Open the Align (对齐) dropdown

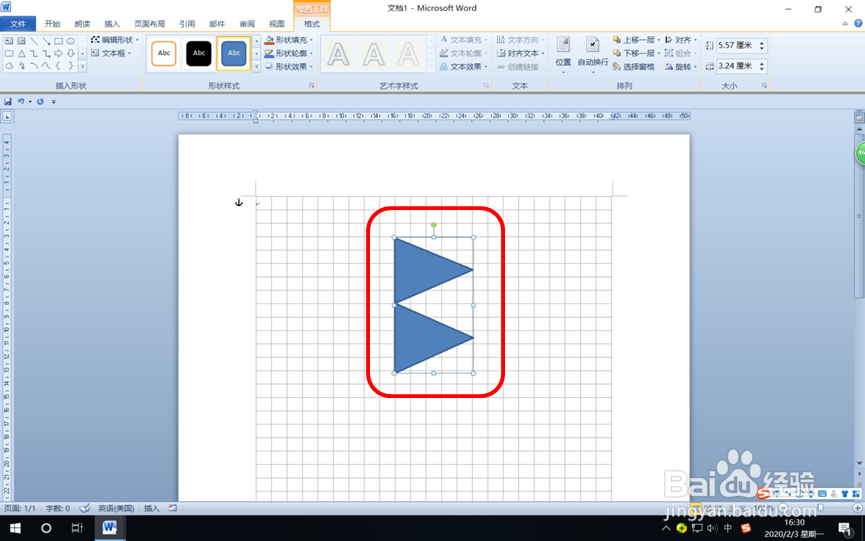pyautogui.click(x=681, y=40)
